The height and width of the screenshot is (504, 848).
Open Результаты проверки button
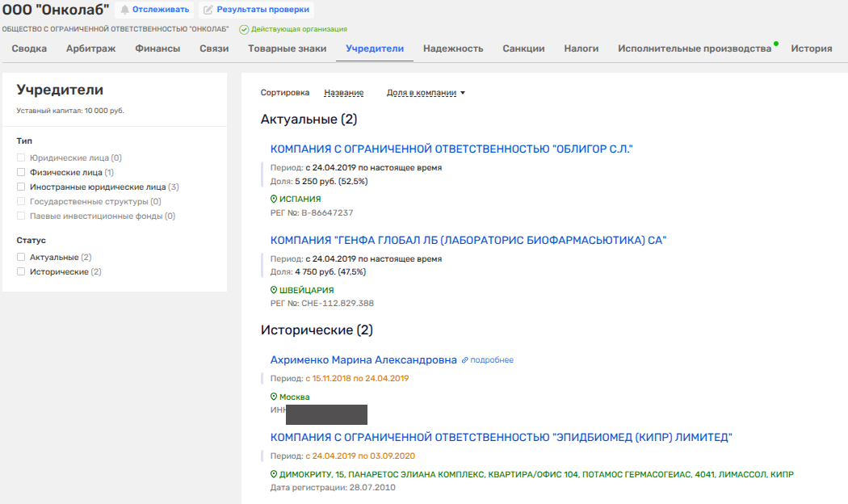click(x=256, y=10)
